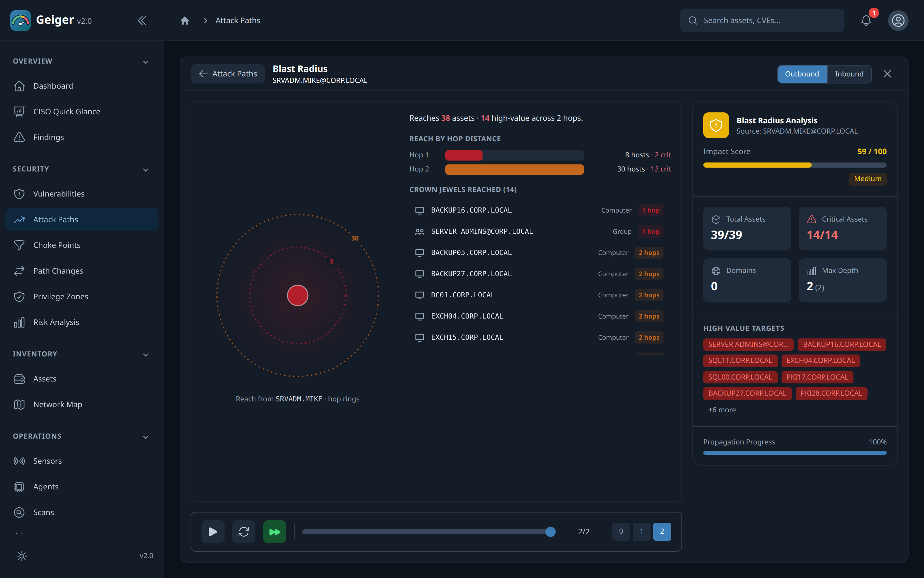Viewport: 924px width, 578px height.
Task: Open Dashboard in sidebar
Action: tap(82, 86)
